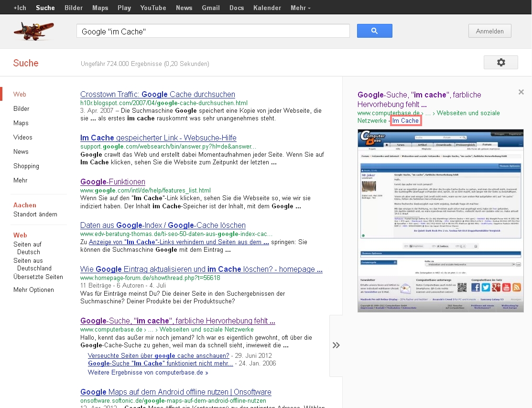Select Seiten aus Deutschland filter
The image size is (532, 408).
tap(32, 265)
